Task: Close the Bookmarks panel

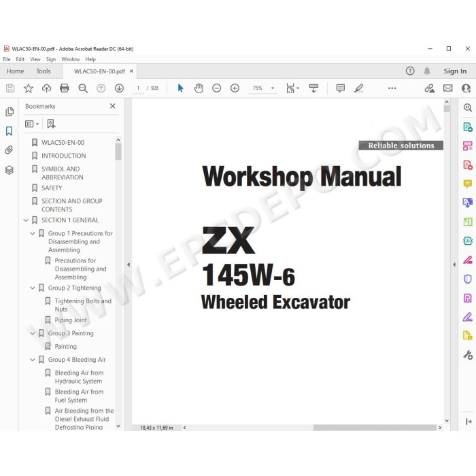Action: 113,106
